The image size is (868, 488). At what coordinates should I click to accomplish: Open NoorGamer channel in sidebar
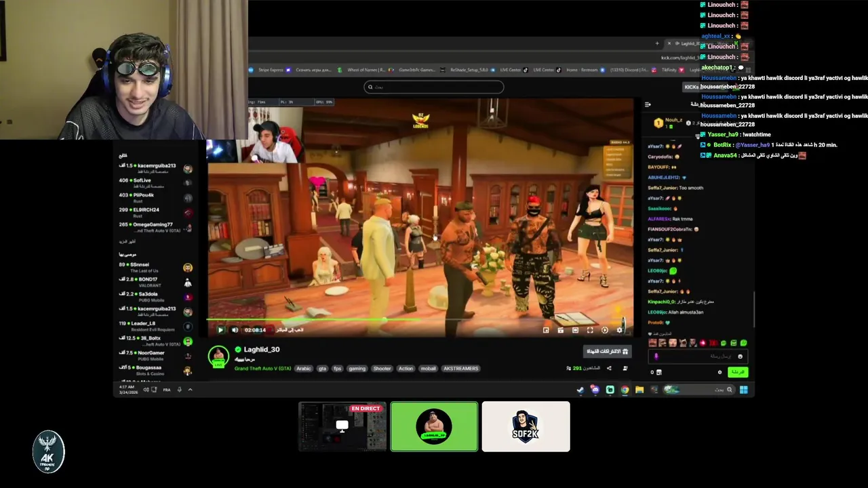[x=156, y=356]
